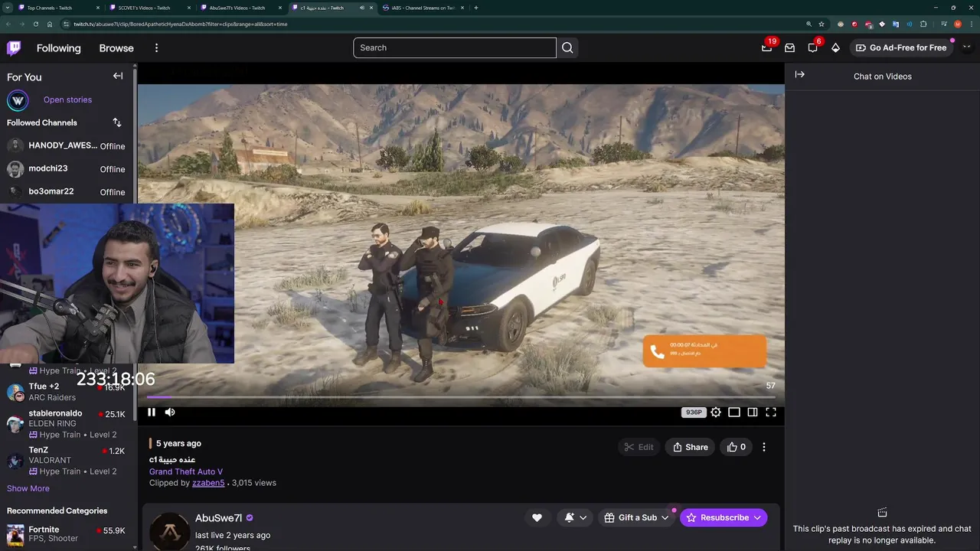Collapse the For You sidebar arrow
This screenshot has height=551, width=980.
118,76
